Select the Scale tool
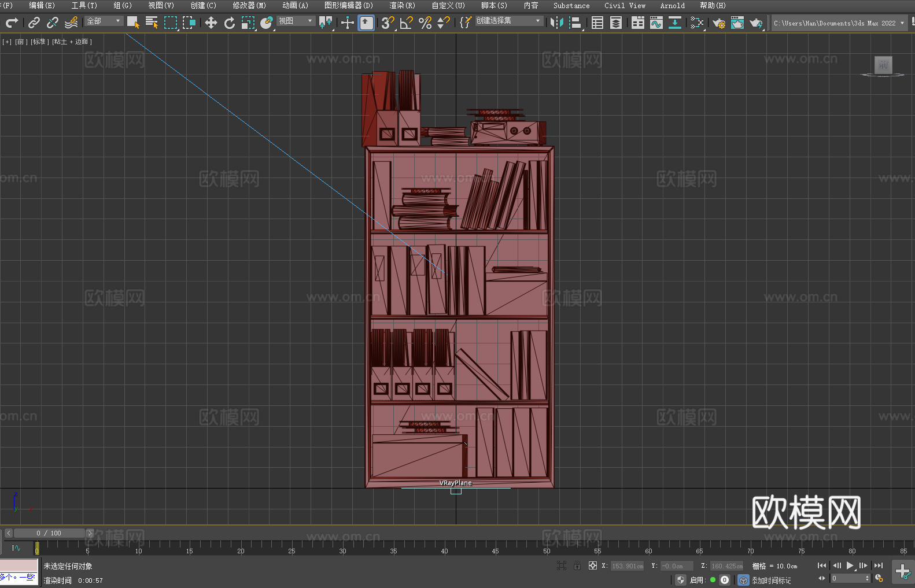The image size is (915, 588). [x=248, y=23]
